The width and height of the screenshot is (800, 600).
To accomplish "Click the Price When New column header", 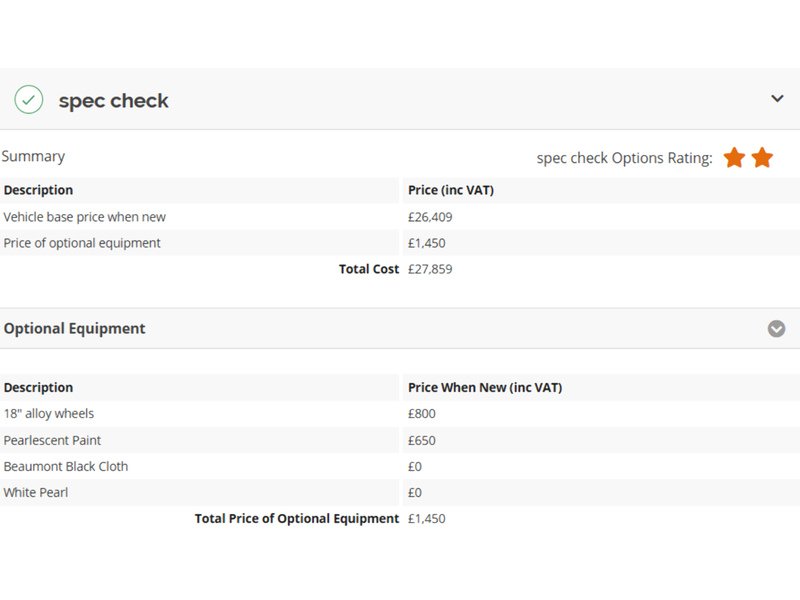I will pyautogui.click(x=485, y=388).
